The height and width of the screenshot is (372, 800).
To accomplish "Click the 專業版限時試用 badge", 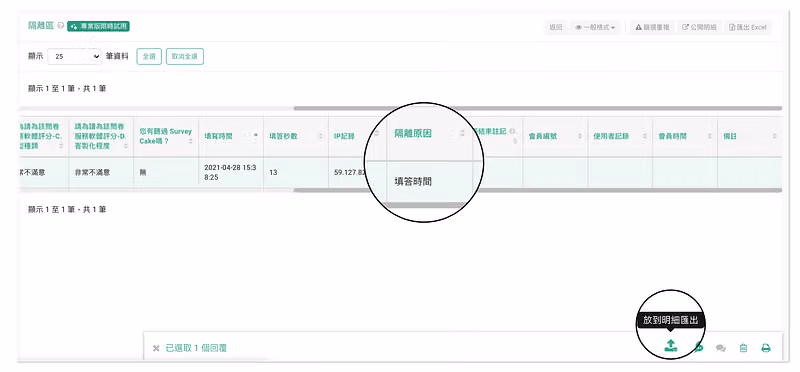I will [98, 26].
